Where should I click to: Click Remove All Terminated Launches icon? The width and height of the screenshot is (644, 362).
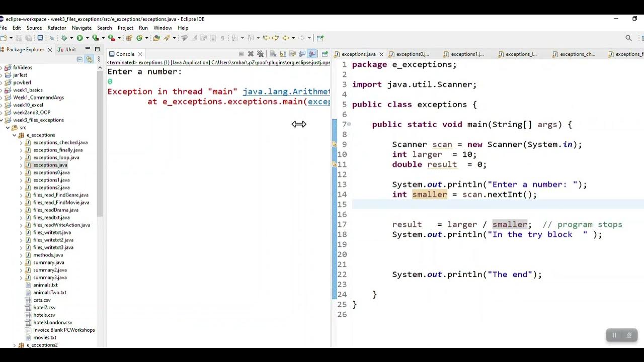coord(260,54)
